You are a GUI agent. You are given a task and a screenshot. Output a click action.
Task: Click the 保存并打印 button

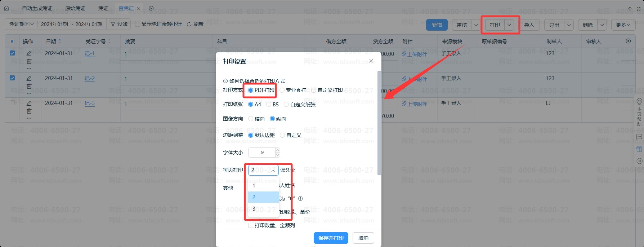331,238
